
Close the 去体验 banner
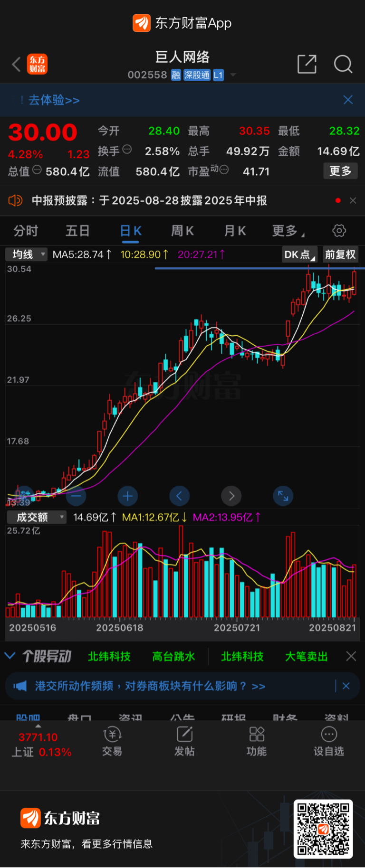tap(348, 100)
